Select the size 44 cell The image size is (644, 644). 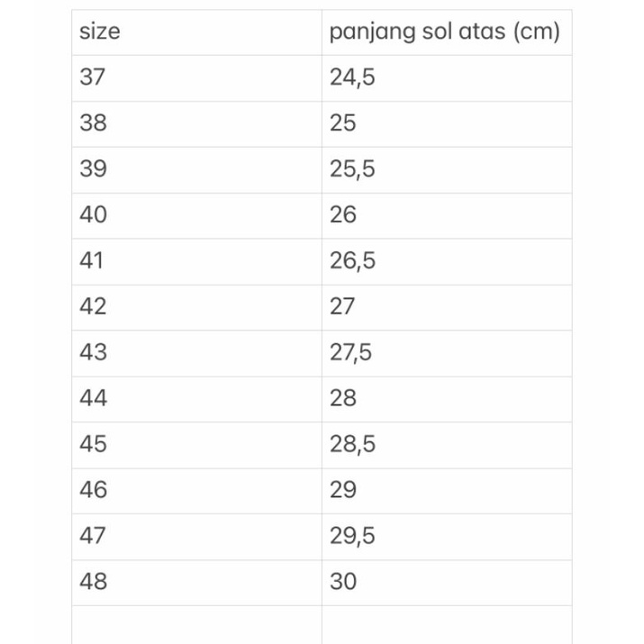93,398
